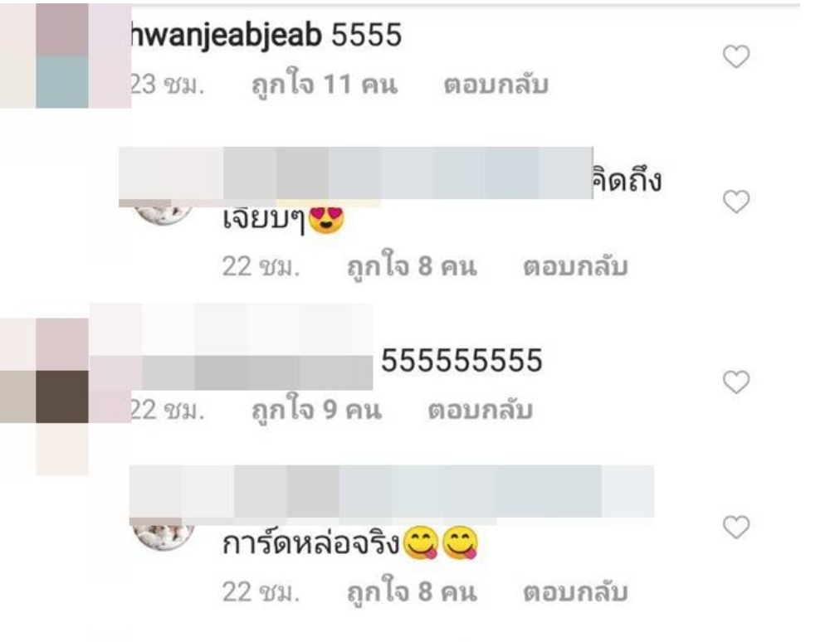Tap the heart next to the การ์ดหล่อจริง comment
This screenshot has height=642, width=840.
point(736,527)
